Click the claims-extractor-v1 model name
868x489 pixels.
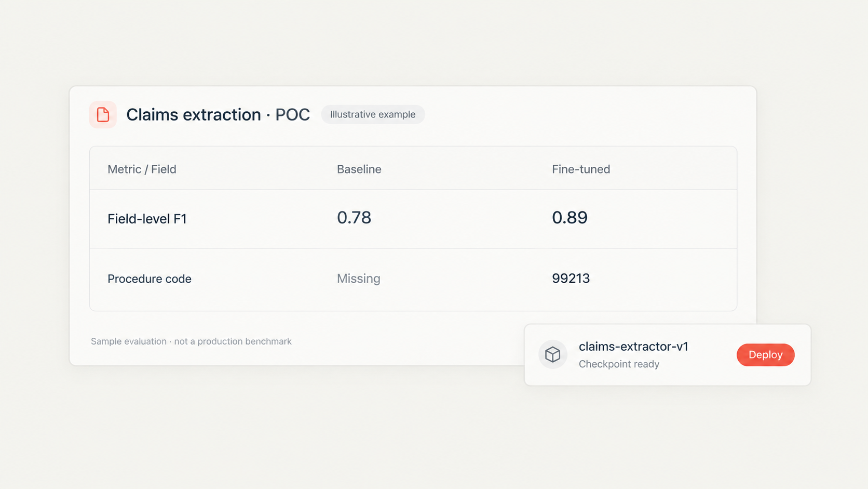(633, 347)
